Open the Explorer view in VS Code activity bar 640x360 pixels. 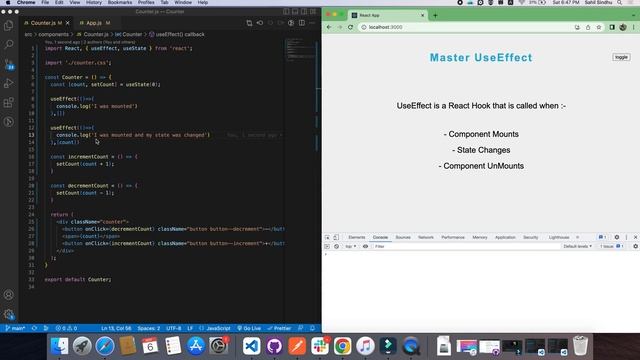pyautogui.click(x=9, y=26)
